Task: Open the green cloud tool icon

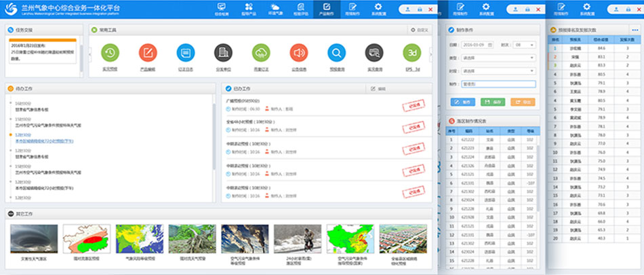Action: (x=261, y=53)
